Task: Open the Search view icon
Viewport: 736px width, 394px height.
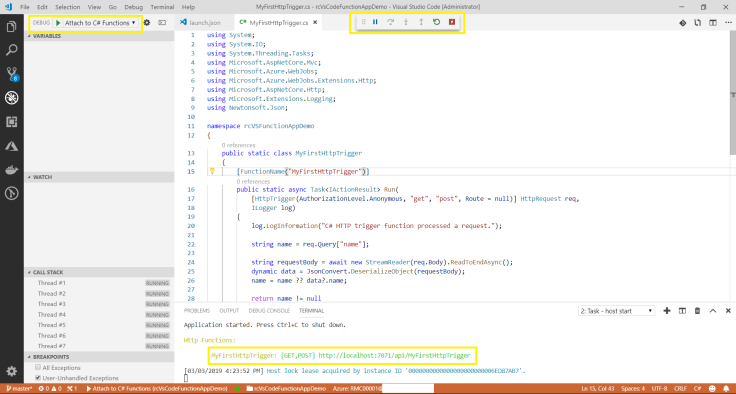Action: coord(12,50)
